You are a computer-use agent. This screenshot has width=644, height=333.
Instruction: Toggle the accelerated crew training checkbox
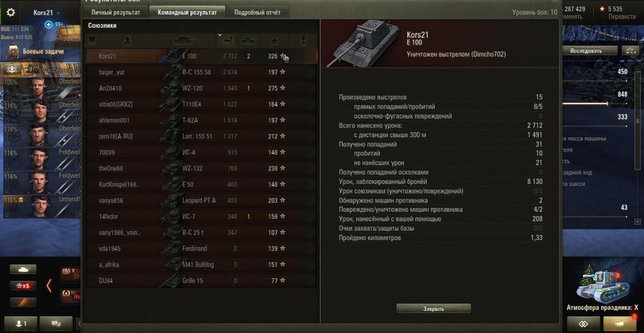pos(36,70)
